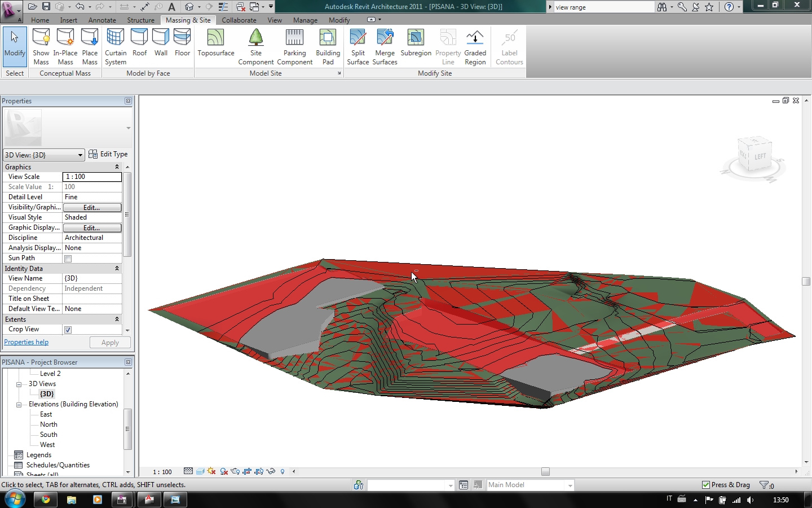Open the Main Model dropdown
Image resolution: width=812 pixels, height=508 pixels.
(569, 485)
